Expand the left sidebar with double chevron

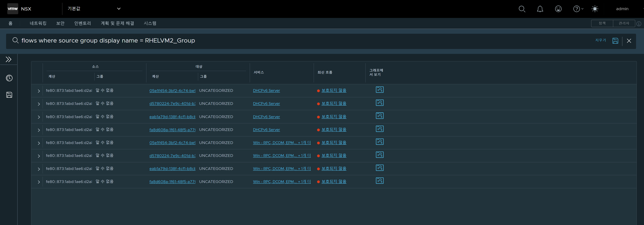tap(8, 59)
